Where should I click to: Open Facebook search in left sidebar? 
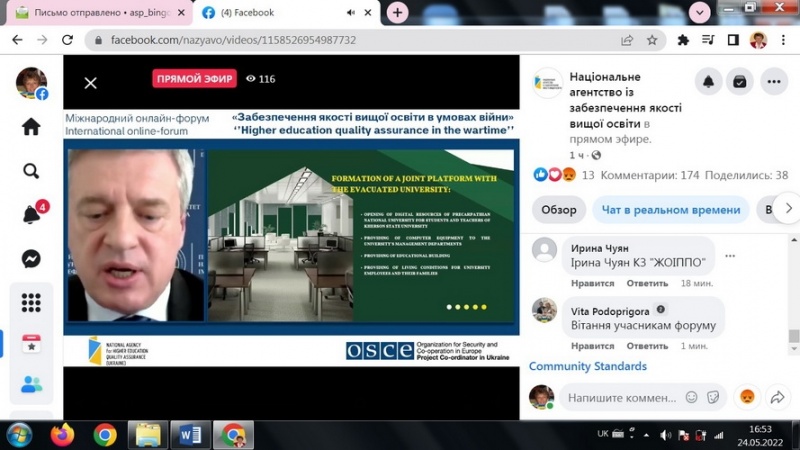(31, 171)
